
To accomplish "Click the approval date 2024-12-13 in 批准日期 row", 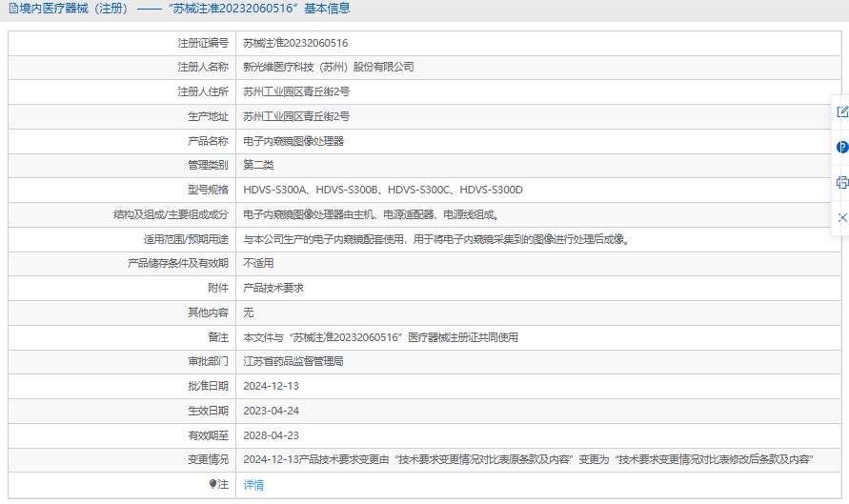I will pos(271,386).
